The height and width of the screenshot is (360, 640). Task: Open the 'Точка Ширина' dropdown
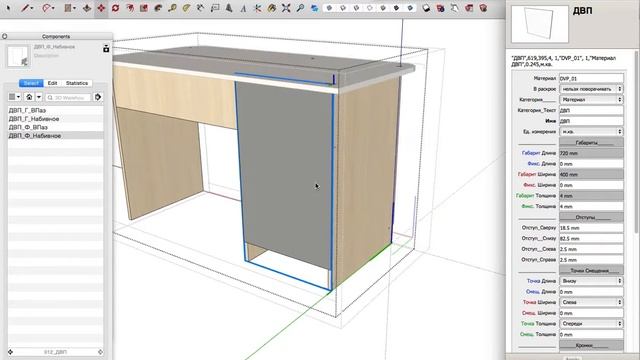(x=591, y=302)
